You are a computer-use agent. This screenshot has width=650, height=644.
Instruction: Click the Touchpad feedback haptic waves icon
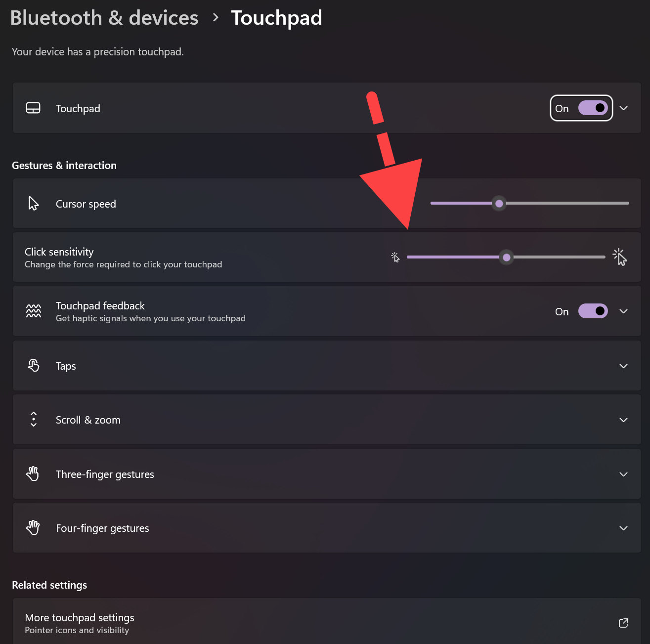click(34, 311)
